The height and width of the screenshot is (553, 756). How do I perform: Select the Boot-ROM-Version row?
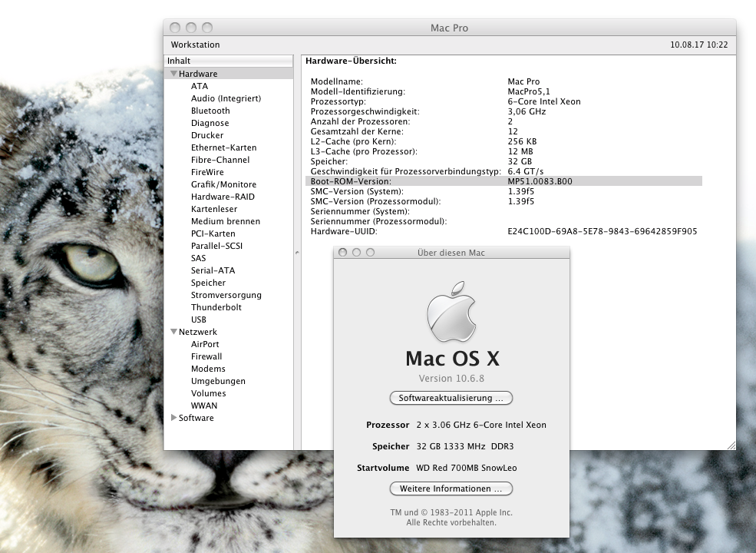pyautogui.click(x=503, y=181)
